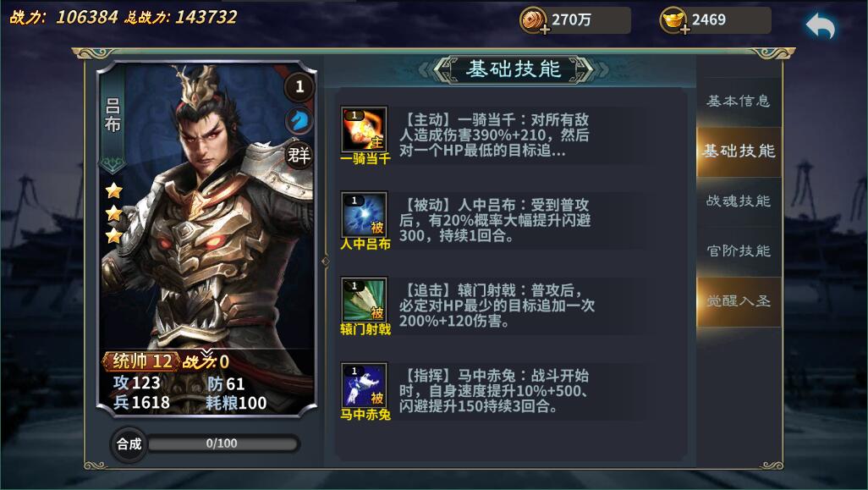Expand the chevron arrow above 战力
Viewport: 868px width, 490px height.
pyautogui.click(x=206, y=353)
